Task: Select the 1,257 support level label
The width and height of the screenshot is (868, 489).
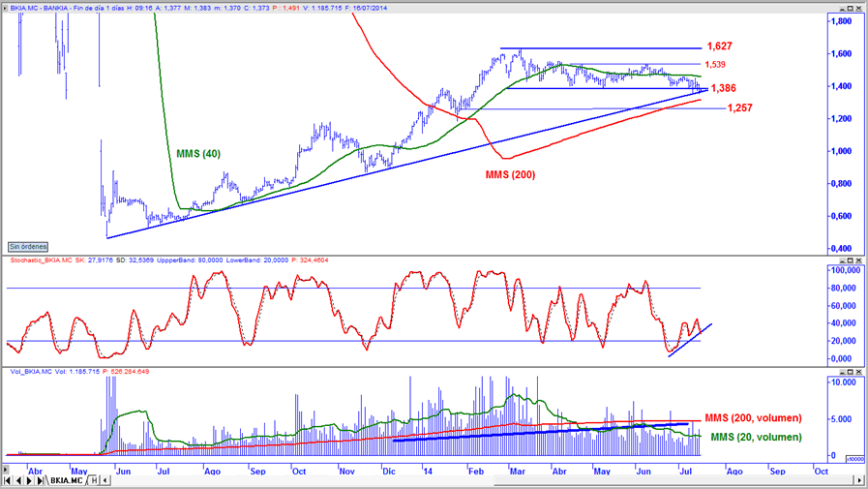Action: pyautogui.click(x=740, y=108)
